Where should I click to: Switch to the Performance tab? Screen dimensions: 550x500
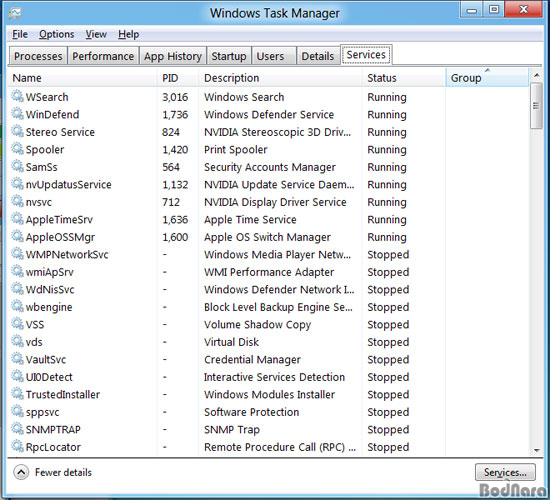click(x=103, y=56)
